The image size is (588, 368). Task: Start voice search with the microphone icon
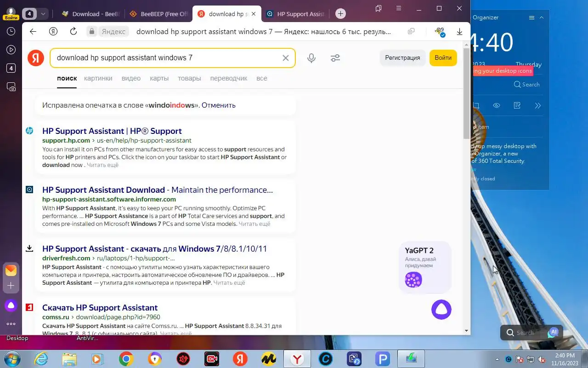point(311,58)
